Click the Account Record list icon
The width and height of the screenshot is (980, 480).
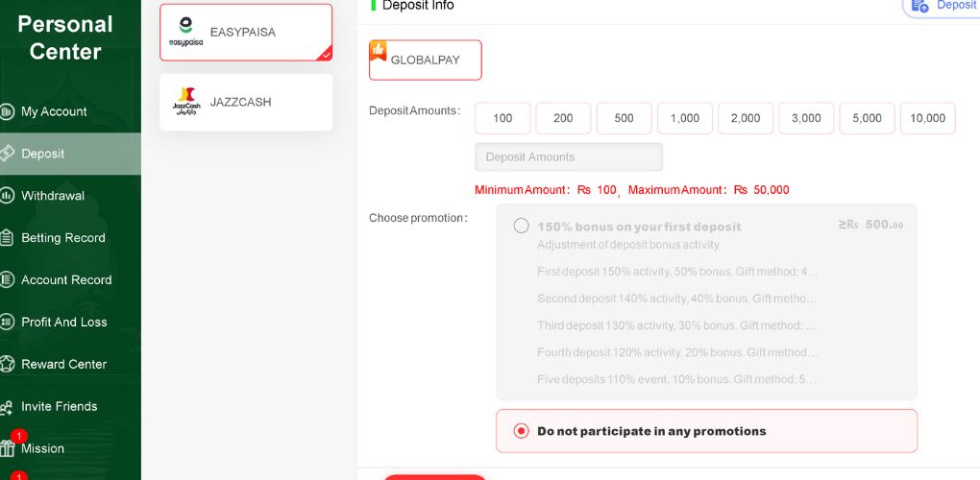[x=7, y=279]
